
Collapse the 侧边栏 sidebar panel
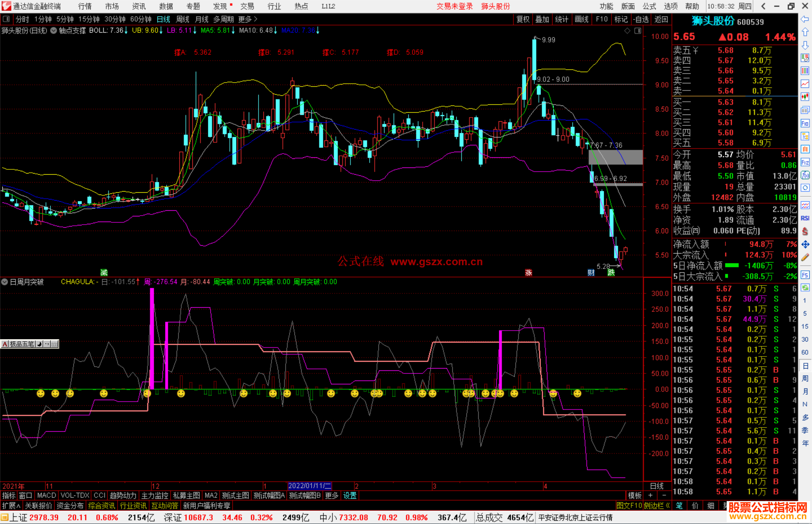[x=657, y=506]
